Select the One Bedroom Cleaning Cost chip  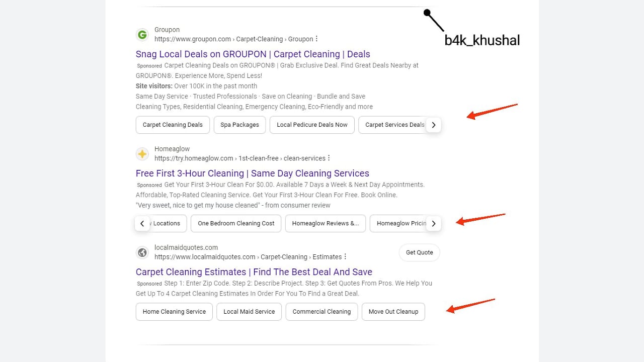pyautogui.click(x=236, y=224)
